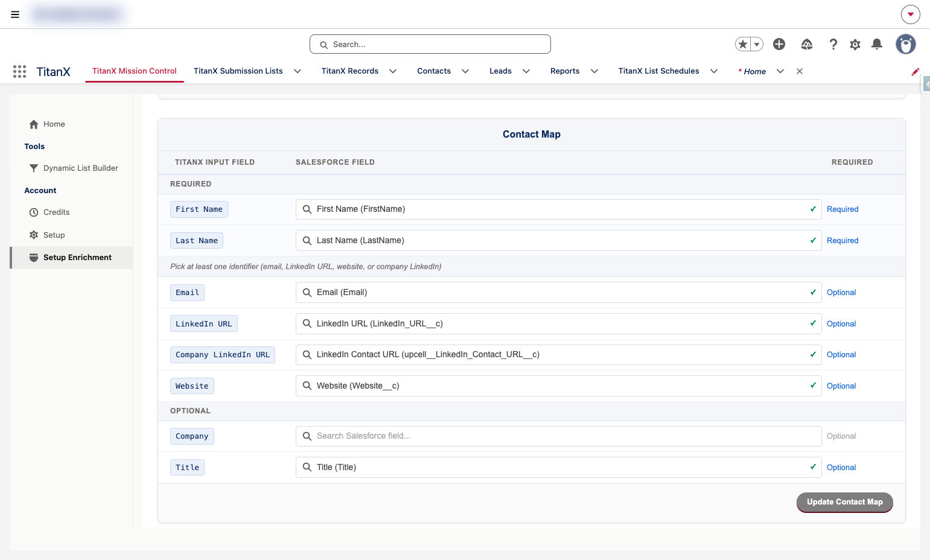Click Required link for First Name
Screen dimensions: 930x560
(842, 209)
